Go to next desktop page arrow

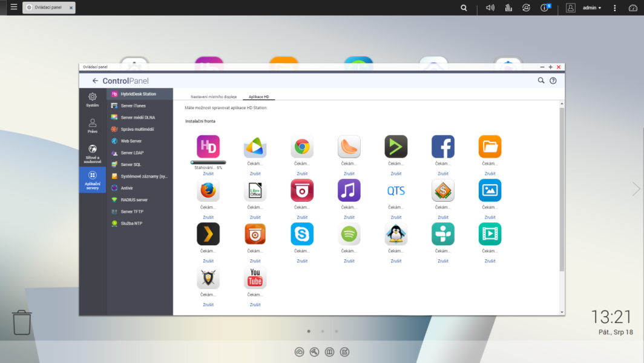coord(636,189)
